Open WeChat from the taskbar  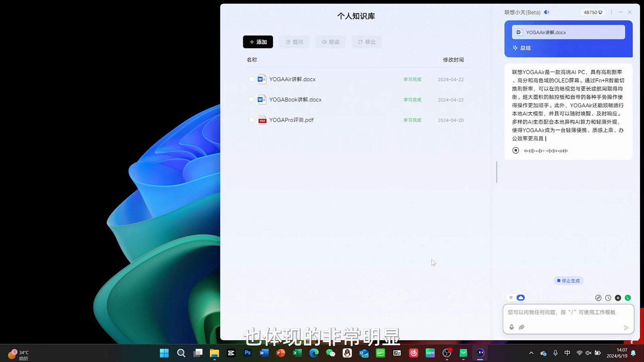(x=330, y=353)
